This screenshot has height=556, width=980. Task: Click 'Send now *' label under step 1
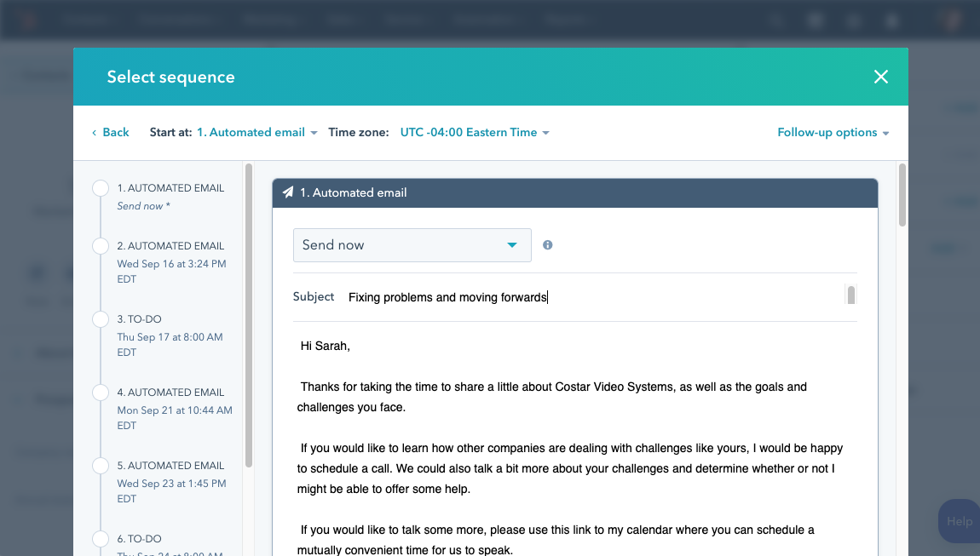pos(144,206)
